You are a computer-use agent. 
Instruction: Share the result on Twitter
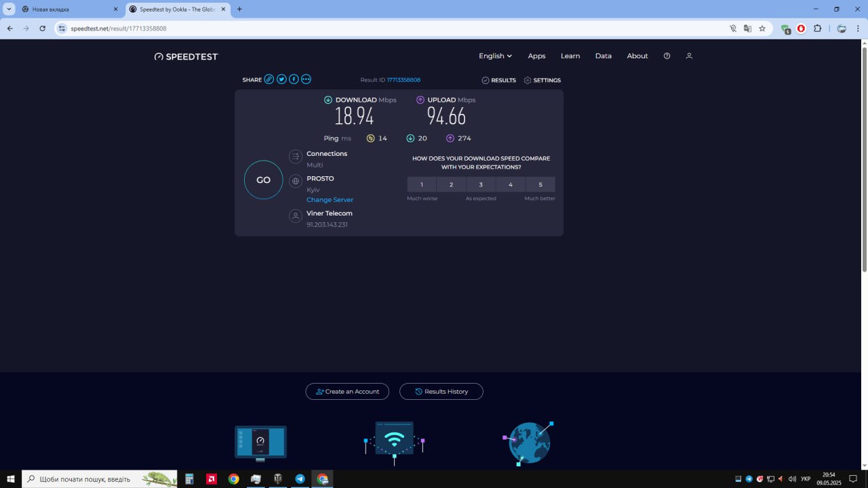281,79
